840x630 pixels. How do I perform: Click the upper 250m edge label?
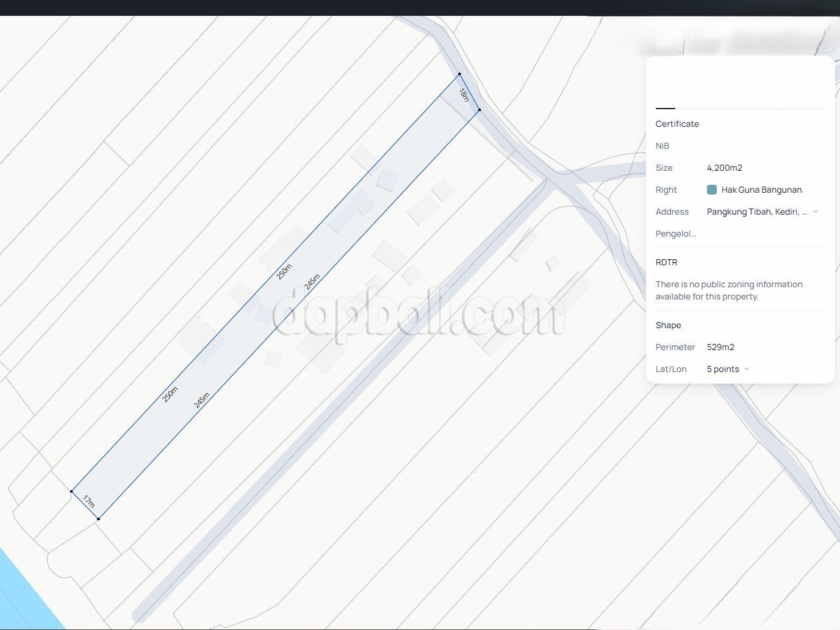pyautogui.click(x=284, y=271)
